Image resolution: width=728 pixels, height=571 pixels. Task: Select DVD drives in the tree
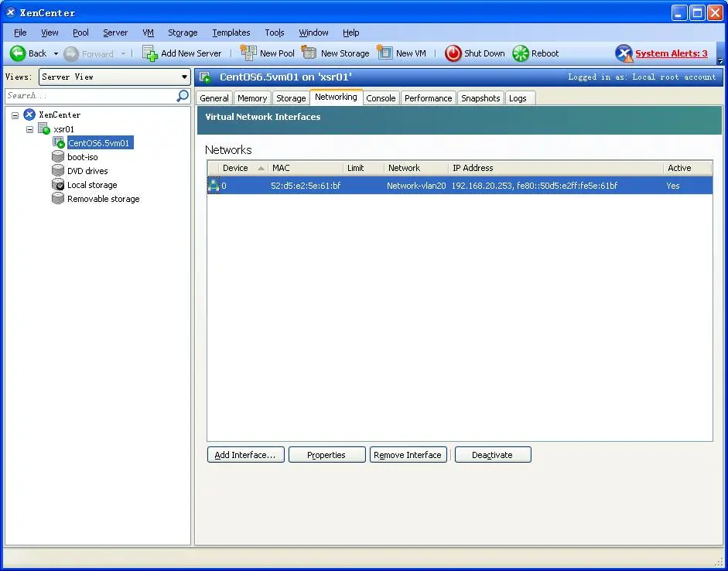(x=87, y=171)
